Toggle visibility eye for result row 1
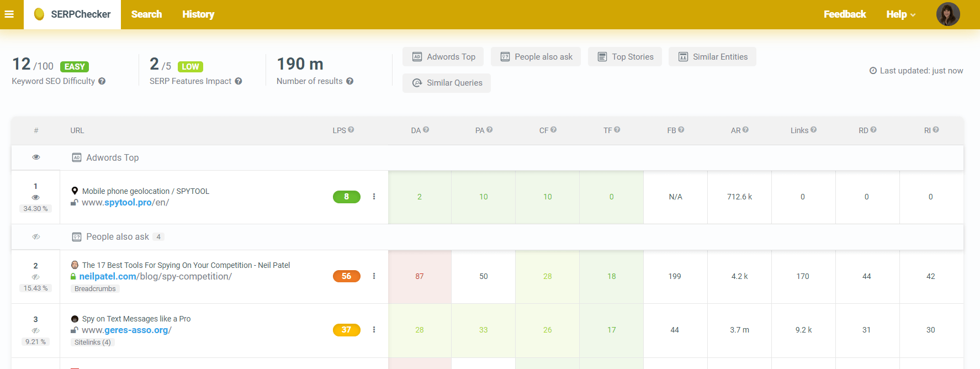 pyautogui.click(x=36, y=197)
